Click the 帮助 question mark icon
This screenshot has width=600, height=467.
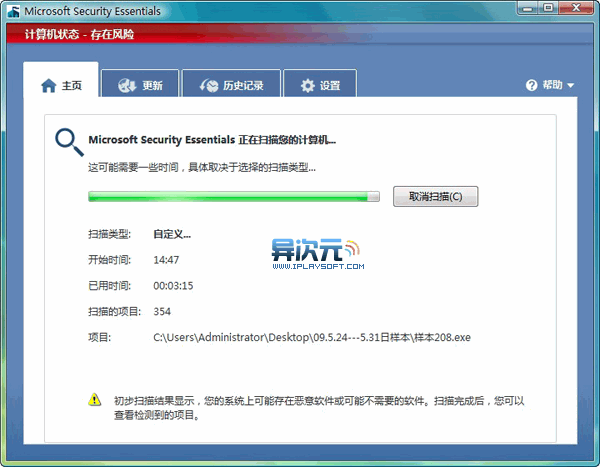[532, 85]
